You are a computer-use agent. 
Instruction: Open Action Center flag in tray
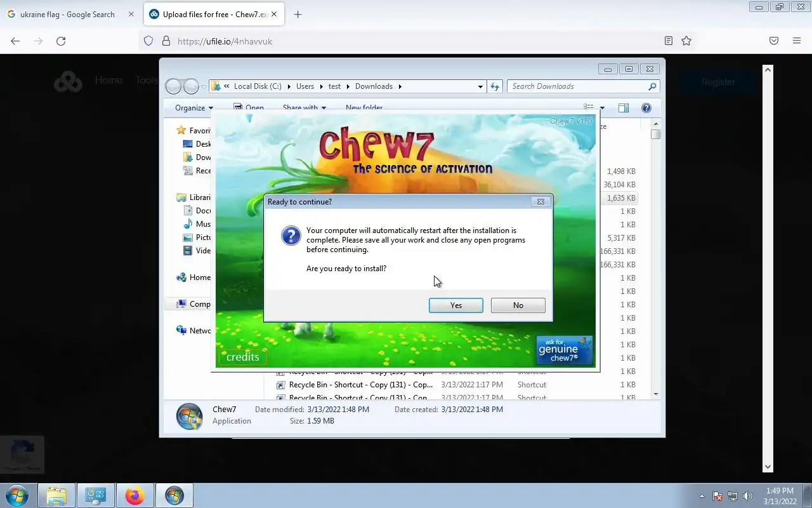coord(717,496)
